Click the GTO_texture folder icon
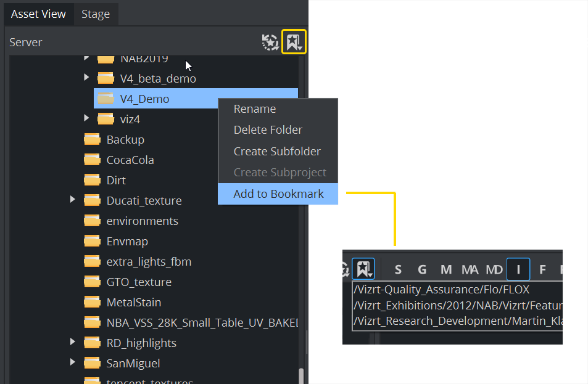 coord(92,282)
